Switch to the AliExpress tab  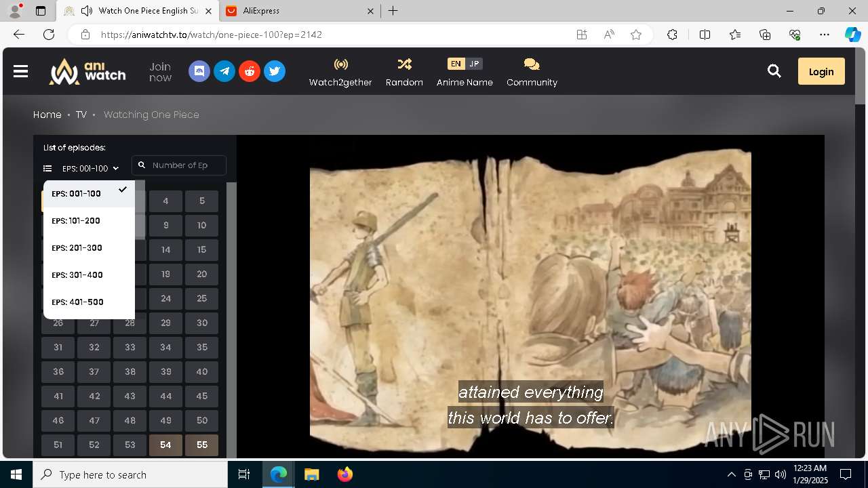pos(298,11)
